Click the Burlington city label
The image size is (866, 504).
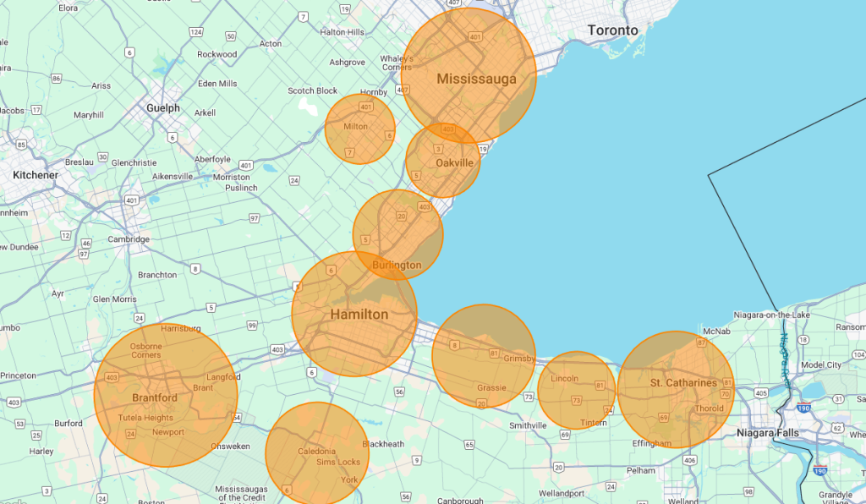click(x=397, y=266)
